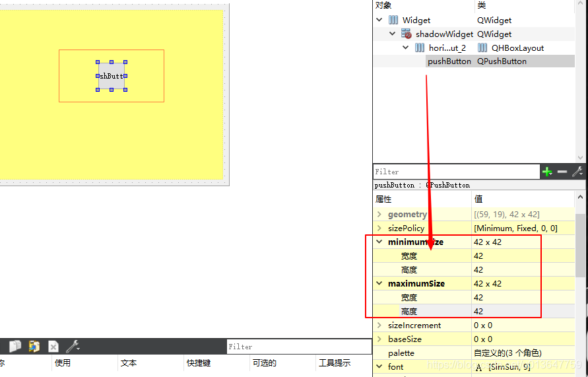The image size is (588, 377).
Task: Click the QHBoxLayout class cell
Action: pyautogui.click(x=517, y=48)
